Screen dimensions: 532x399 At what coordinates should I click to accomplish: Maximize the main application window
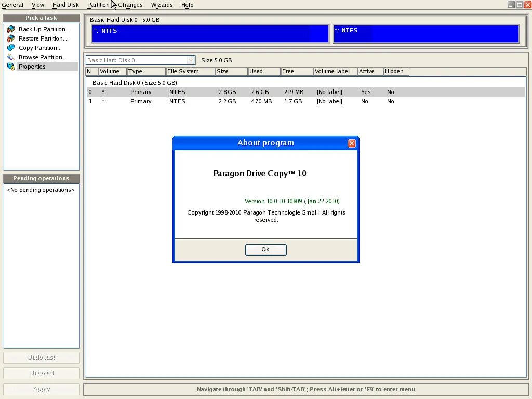tap(520, 5)
